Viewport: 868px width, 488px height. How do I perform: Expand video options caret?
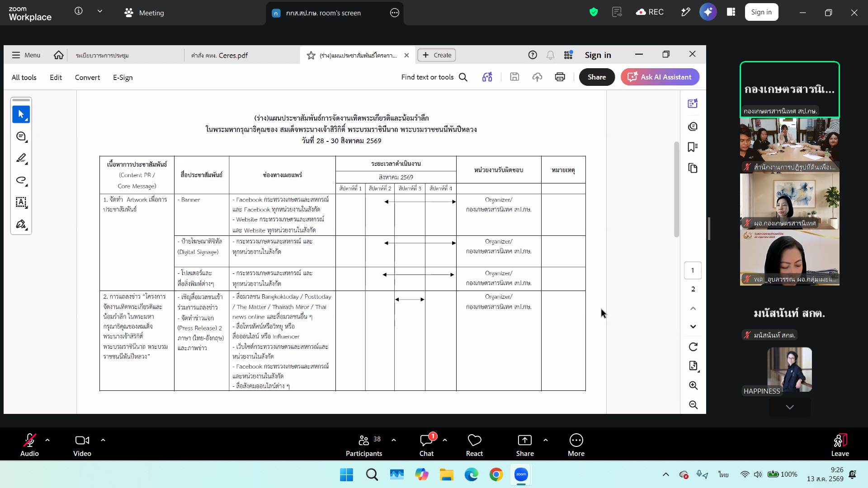[x=103, y=440]
